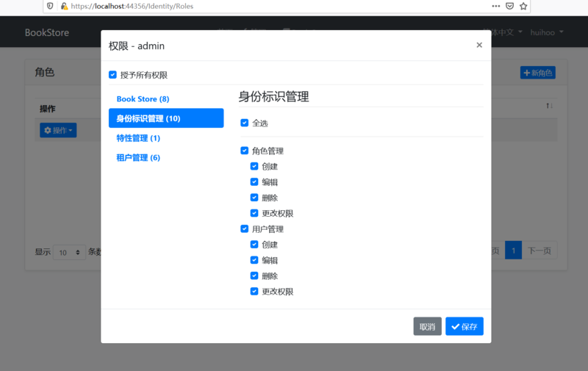Screen dimensions: 588x371
Task: Toggle the 角色管理 permission checkbox
Action: [245, 151]
